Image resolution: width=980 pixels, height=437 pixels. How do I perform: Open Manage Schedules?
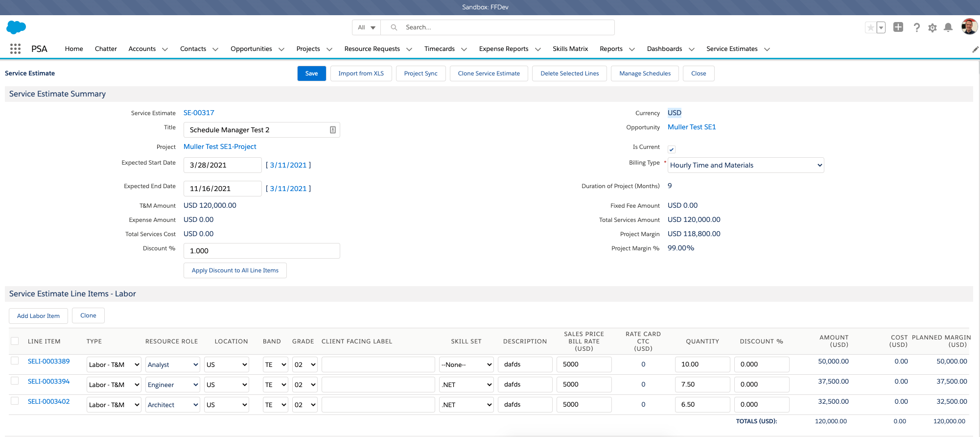(x=645, y=73)
